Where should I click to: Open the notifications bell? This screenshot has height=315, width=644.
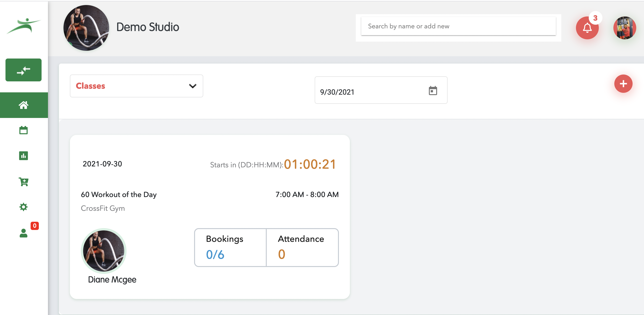587,28
